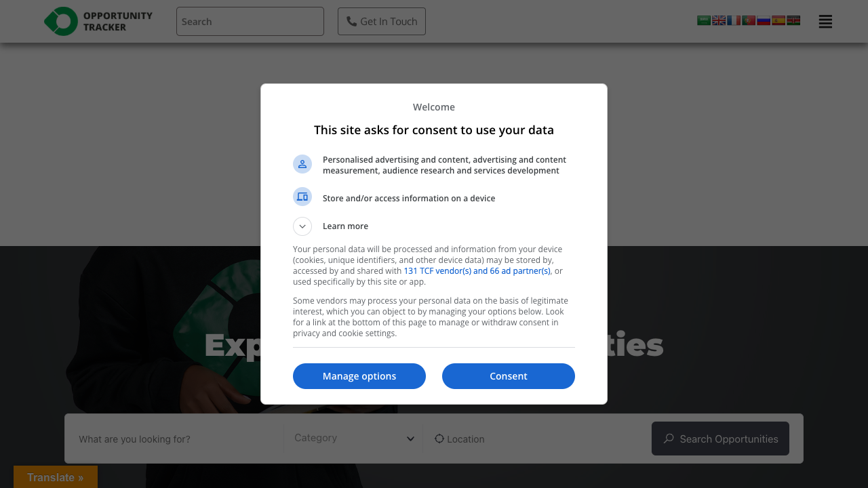Viewport: 868px width, 488px height.
Task: Click the Manage options button
Action: click(359, 375)
